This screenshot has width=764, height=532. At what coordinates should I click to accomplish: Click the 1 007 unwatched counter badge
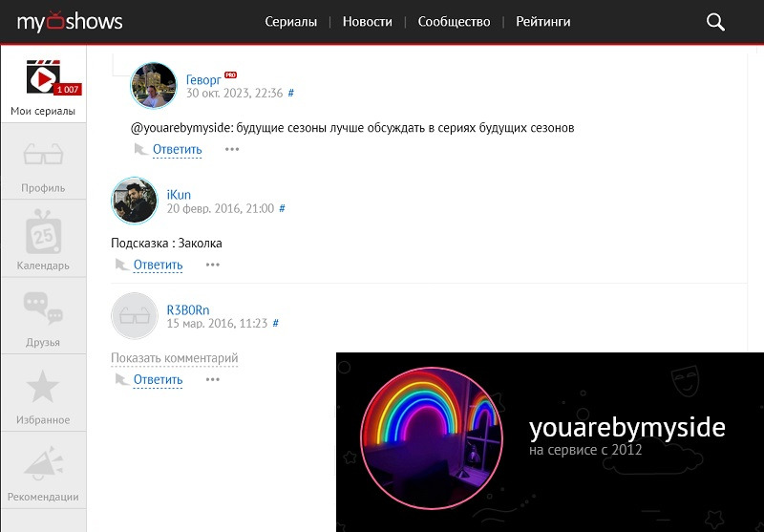pos(68,89)
